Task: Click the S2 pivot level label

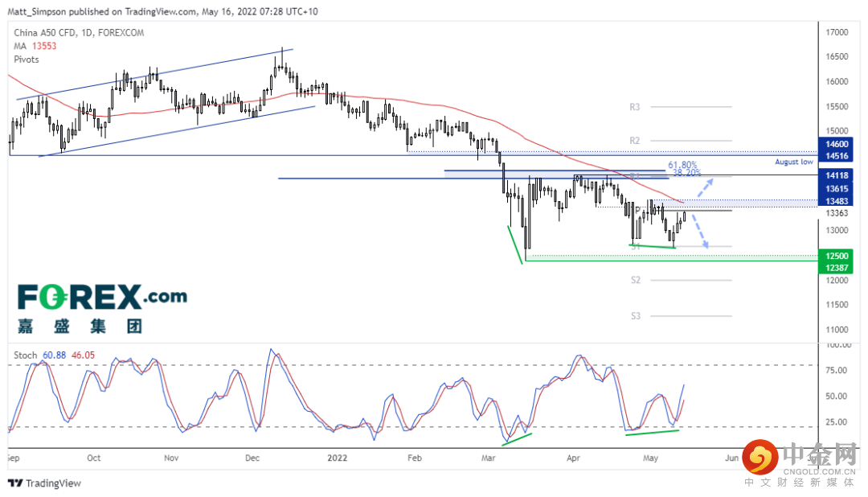Action: tap(636, 281)
